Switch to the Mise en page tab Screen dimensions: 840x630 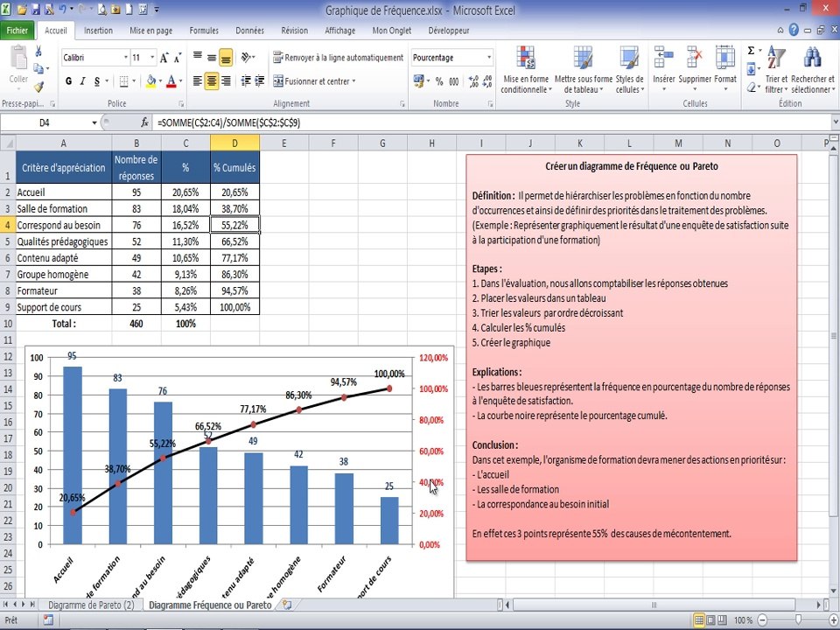151,31
